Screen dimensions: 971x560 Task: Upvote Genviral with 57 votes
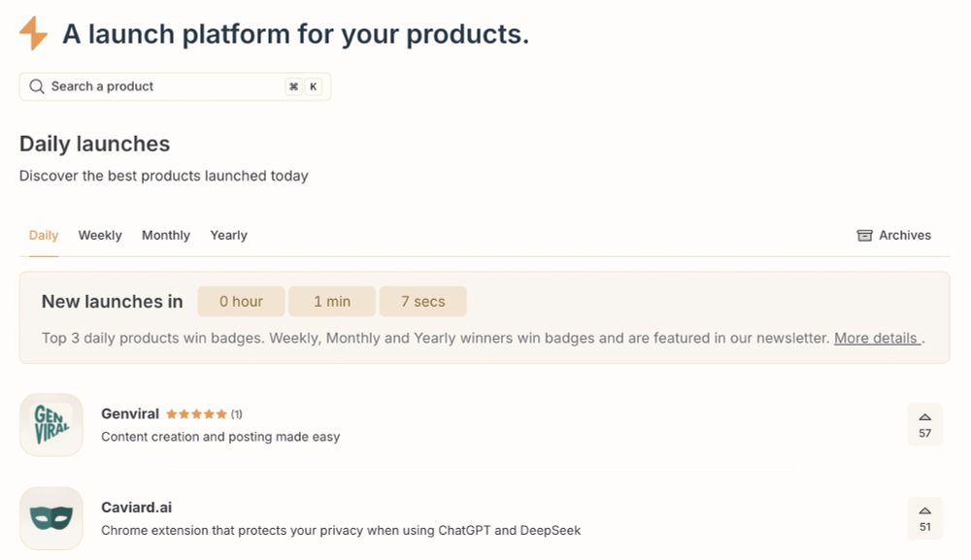[924, 424]
